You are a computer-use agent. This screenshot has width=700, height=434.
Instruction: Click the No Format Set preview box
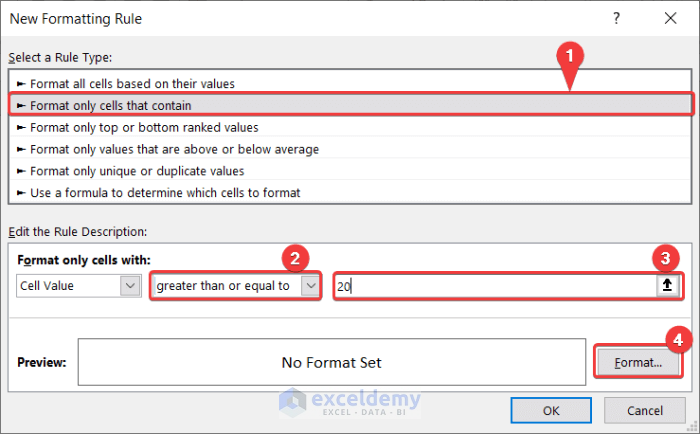(331, 362)
